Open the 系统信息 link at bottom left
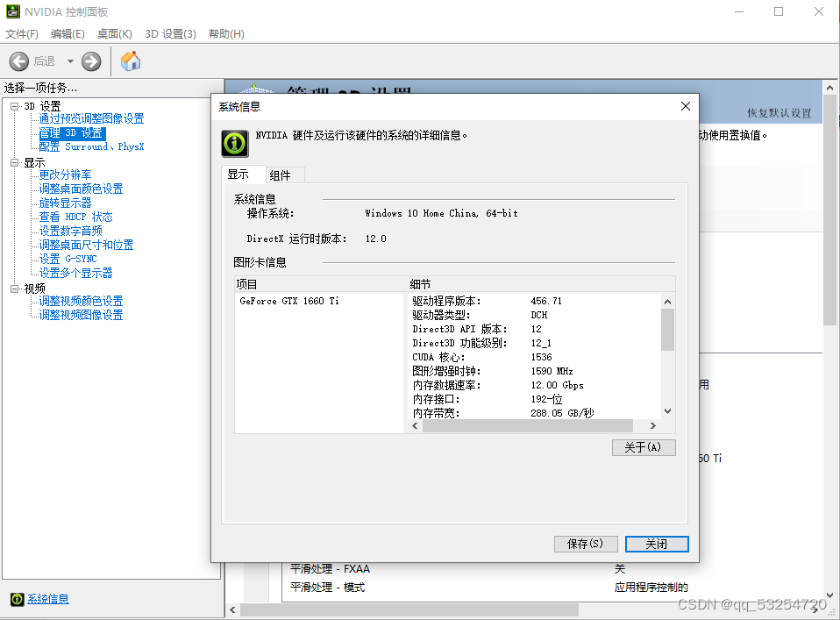This screenshot has height=620, width=840. [x=48, y=599]
